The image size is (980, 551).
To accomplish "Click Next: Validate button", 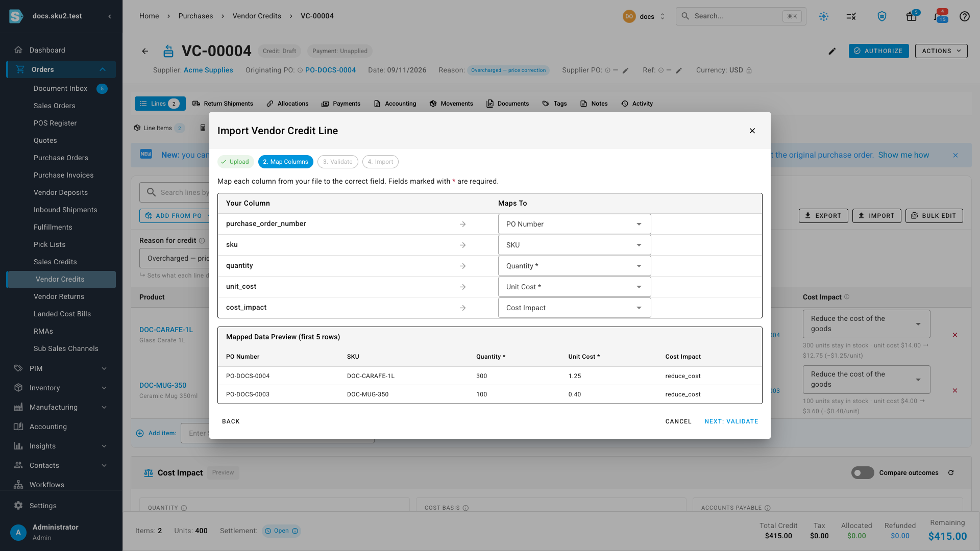I will click(731, 421).
